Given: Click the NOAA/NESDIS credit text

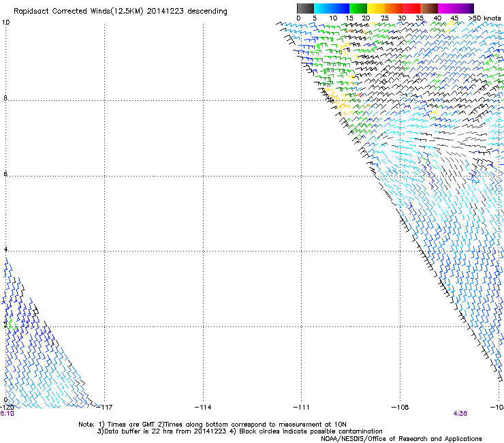Looking at the screenshot, I should click(x=401, y=439).
